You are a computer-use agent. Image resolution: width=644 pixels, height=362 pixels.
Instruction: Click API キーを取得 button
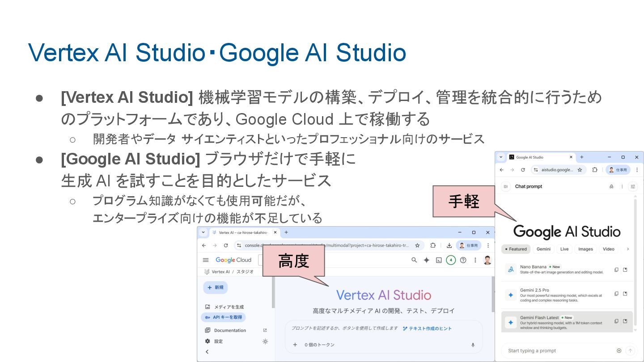[x=223, y=317]
